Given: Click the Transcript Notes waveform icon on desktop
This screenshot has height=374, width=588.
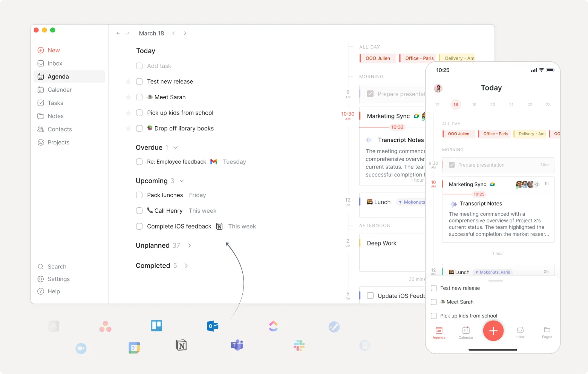Looking at the screenshot, I should click(x=370, y=140).
